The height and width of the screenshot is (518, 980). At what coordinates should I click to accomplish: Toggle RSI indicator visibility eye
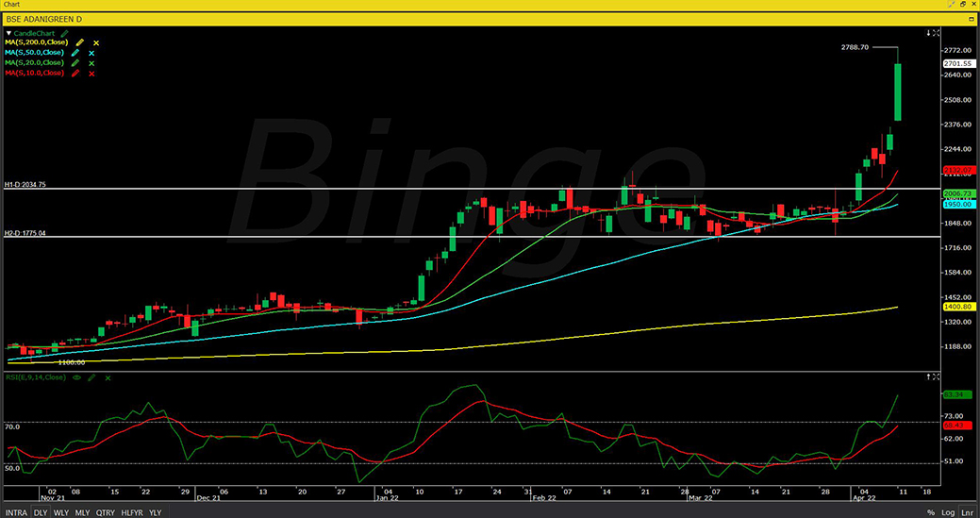(77, 378)
